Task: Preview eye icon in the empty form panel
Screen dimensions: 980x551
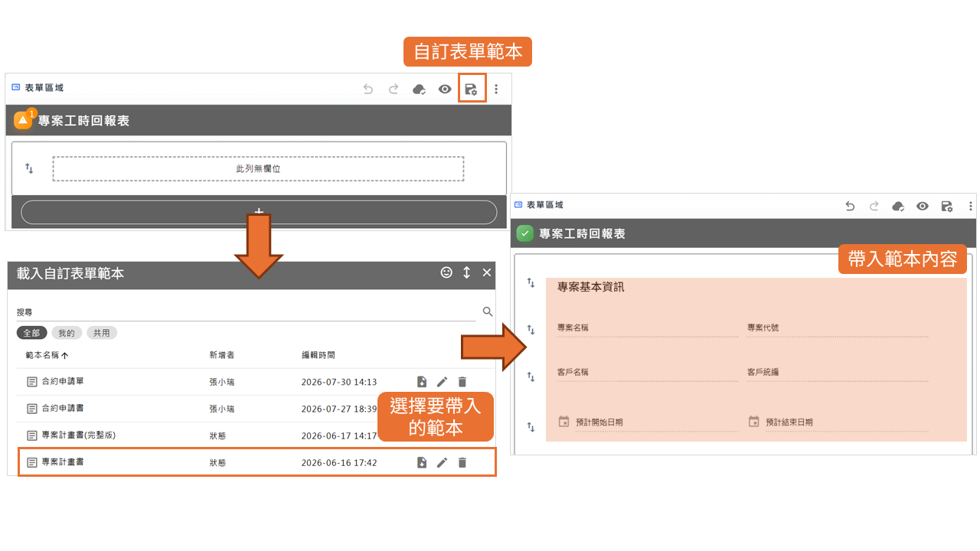Action: click(445, 89)
